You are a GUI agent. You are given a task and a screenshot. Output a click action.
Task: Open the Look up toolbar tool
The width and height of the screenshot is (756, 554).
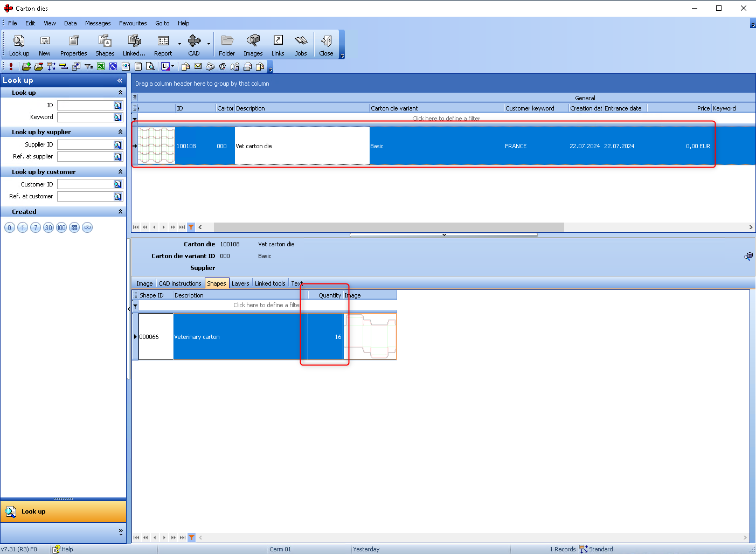pyautogui.click(x=19, y=45)
